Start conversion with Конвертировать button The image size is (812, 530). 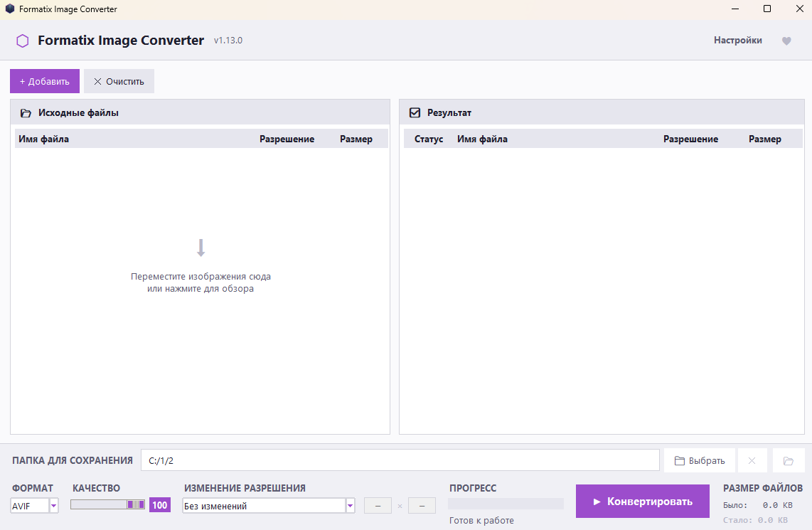pos(642,501)
